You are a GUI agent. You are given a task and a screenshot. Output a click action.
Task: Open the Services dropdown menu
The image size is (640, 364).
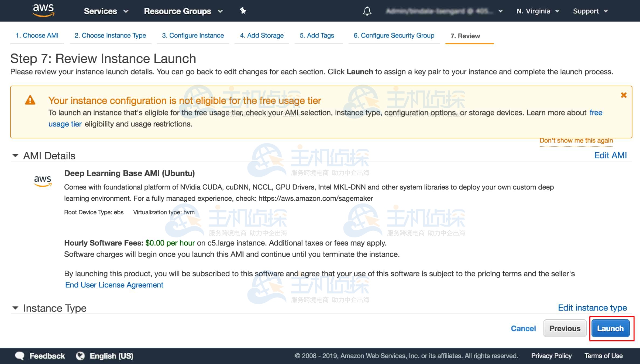[106, 11]
